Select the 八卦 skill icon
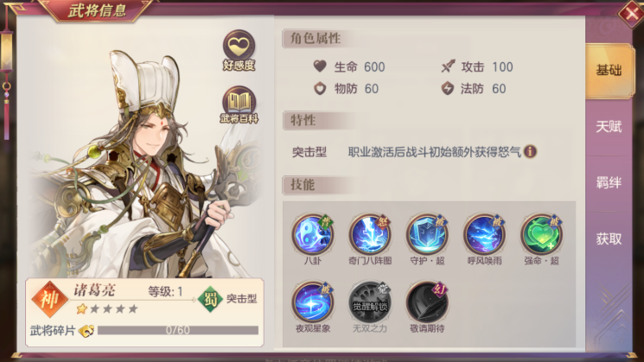Screen dimensions: 644x362 pos(313,234)
